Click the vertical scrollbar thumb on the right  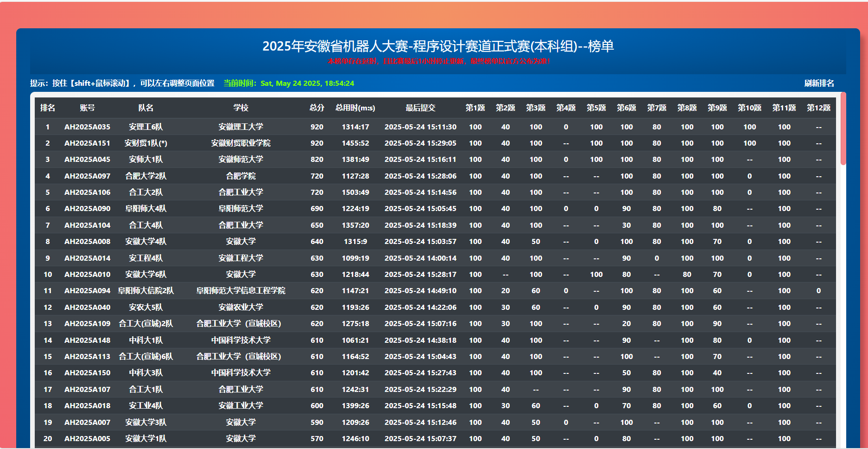tap(843, 128)
